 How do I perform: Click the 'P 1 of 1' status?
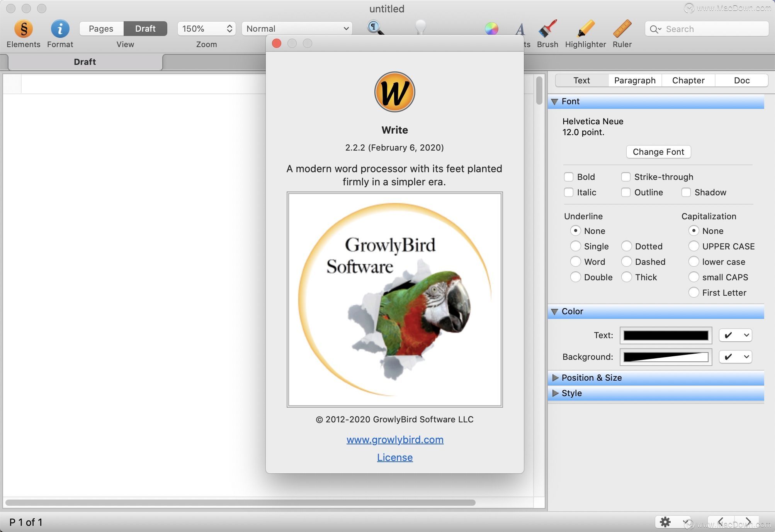[x=26, y=522]
